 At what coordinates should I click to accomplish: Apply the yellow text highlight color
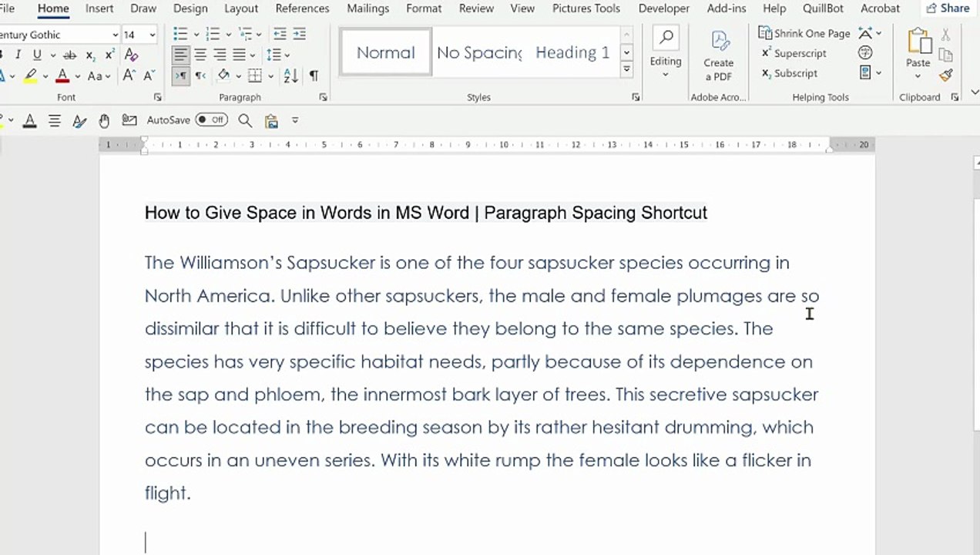(30, 76)
